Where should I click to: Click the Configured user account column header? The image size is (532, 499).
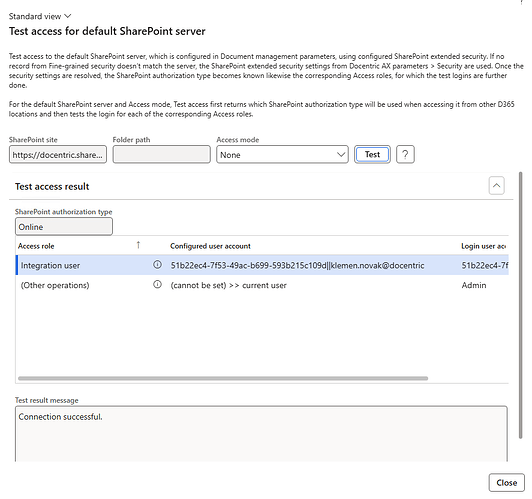(210, 246)
